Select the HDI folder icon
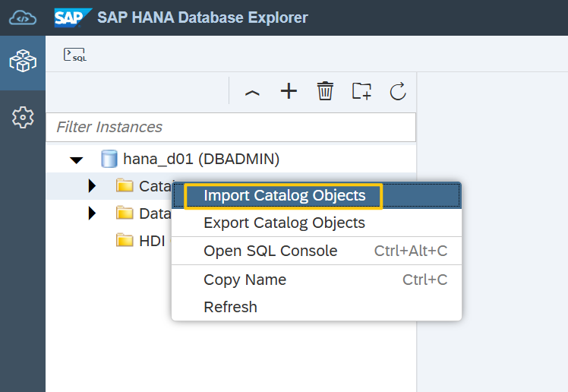This screenshot has height=392, width=568. (x=125, y=239)
